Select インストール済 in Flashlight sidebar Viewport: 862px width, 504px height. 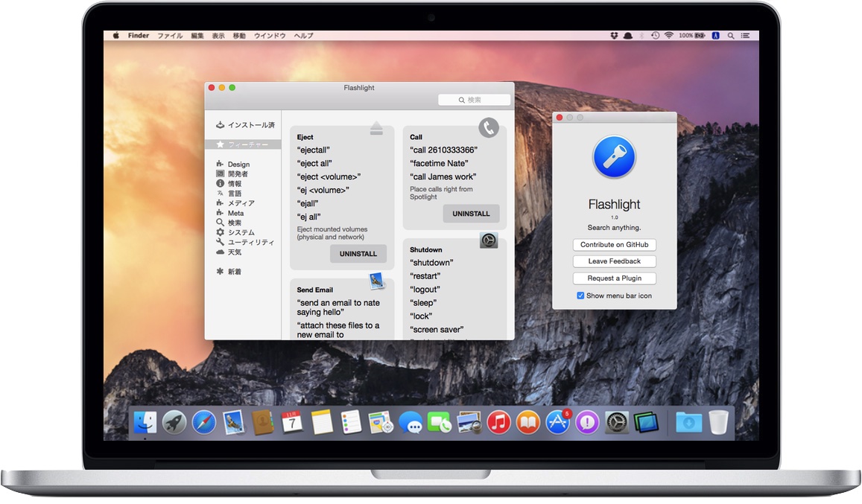(245, 125)
